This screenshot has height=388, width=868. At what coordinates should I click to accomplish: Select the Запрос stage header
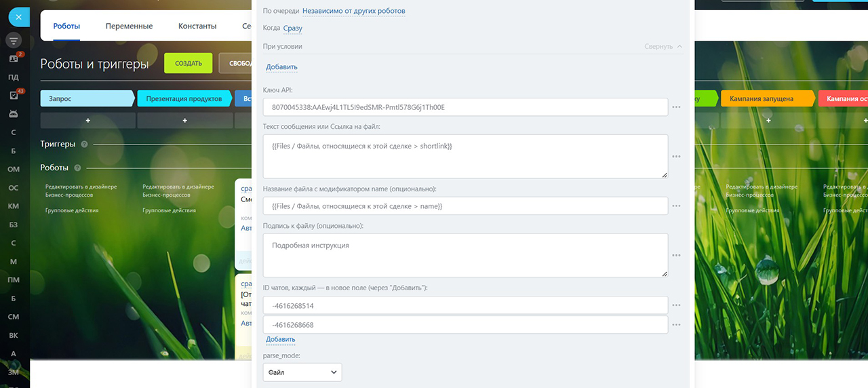[x=87, y=99]
